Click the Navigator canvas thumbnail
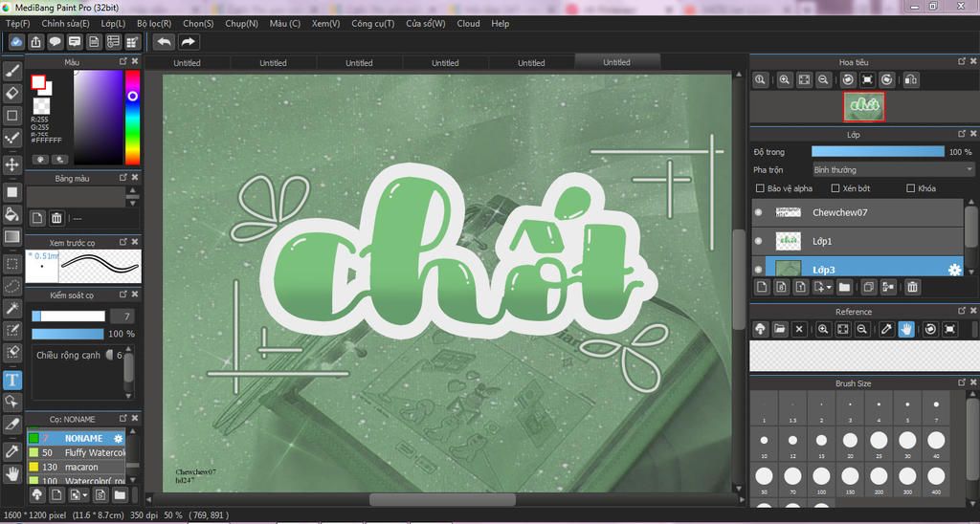The height and width of the screenshot is (524, 980). coord(864,107)
